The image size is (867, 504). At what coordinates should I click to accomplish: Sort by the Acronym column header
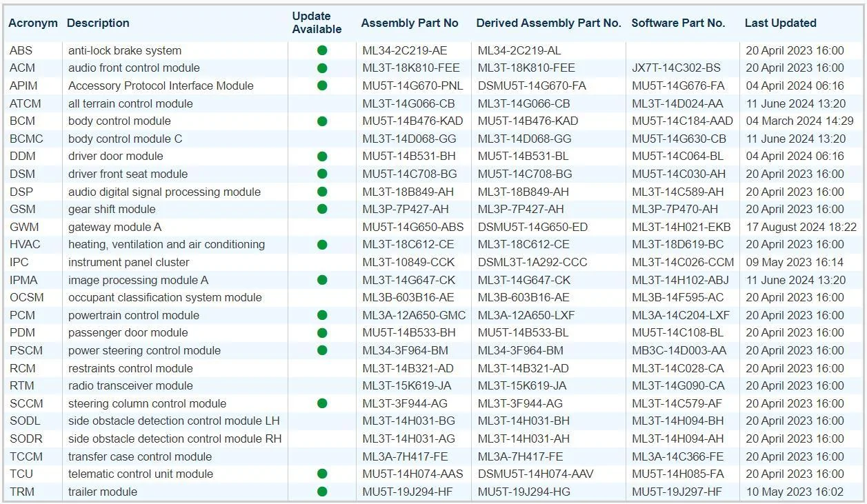(33, 23)
